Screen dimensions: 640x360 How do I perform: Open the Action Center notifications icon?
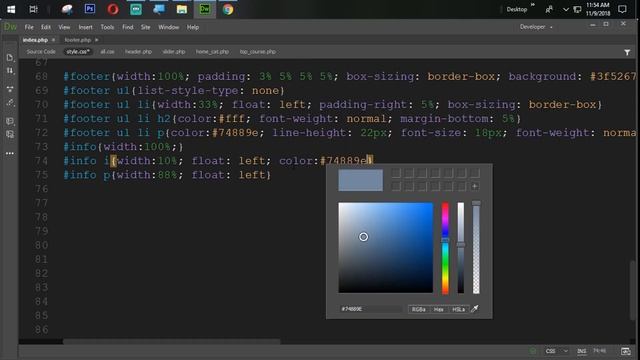point(622,9)
